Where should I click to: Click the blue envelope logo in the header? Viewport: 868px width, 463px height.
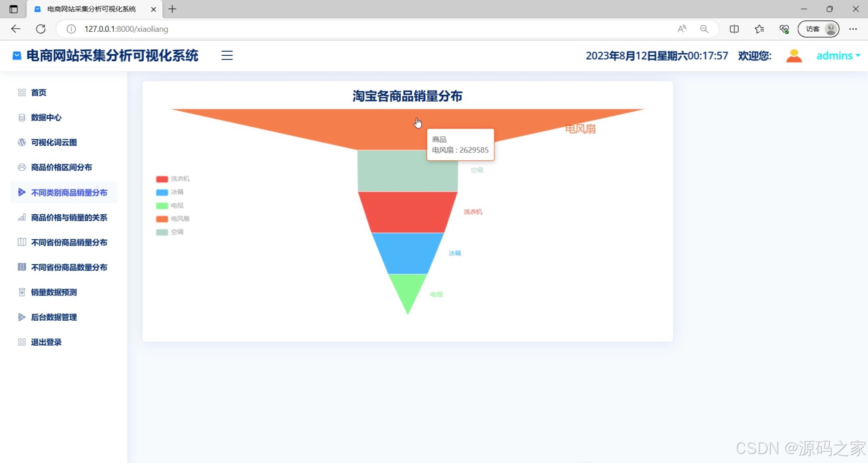point(16,55)
